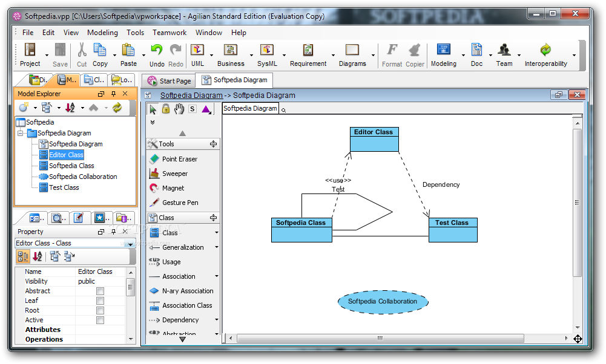This screenshot has height=364, width=606.
Task: Toggle alphabetical sort in Property panel
Action: (x=38, y=256)
